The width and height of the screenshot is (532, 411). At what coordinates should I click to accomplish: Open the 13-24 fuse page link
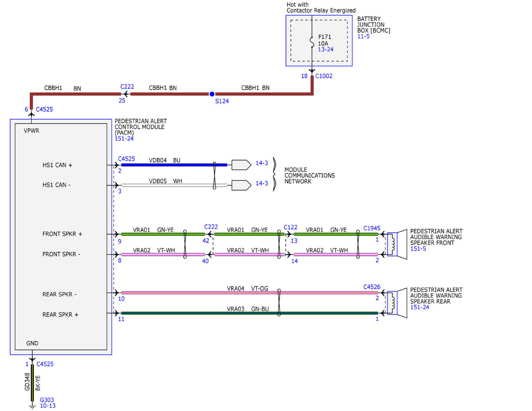tap(326, 49)
